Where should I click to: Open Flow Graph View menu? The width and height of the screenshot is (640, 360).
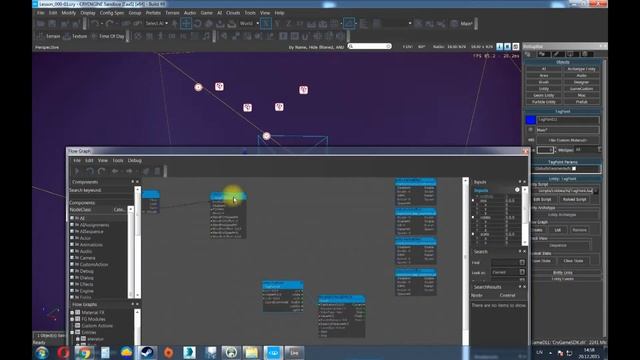(103, 161)
